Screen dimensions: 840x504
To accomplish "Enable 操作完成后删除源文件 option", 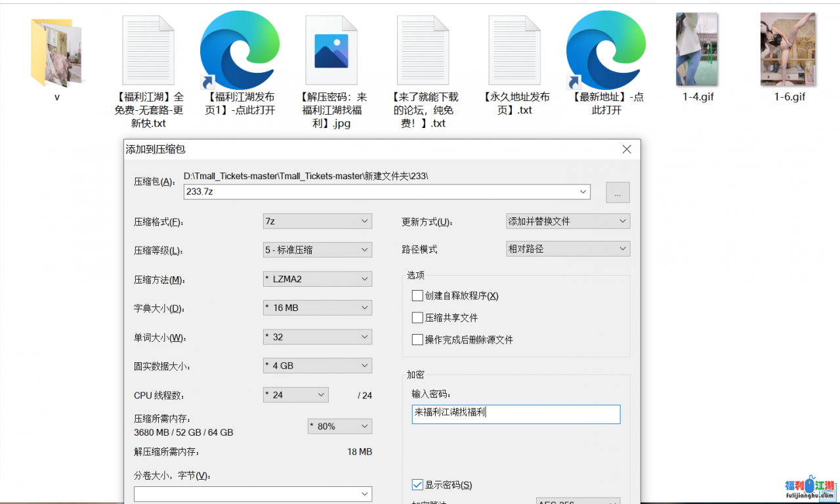I will pos(417,340).
